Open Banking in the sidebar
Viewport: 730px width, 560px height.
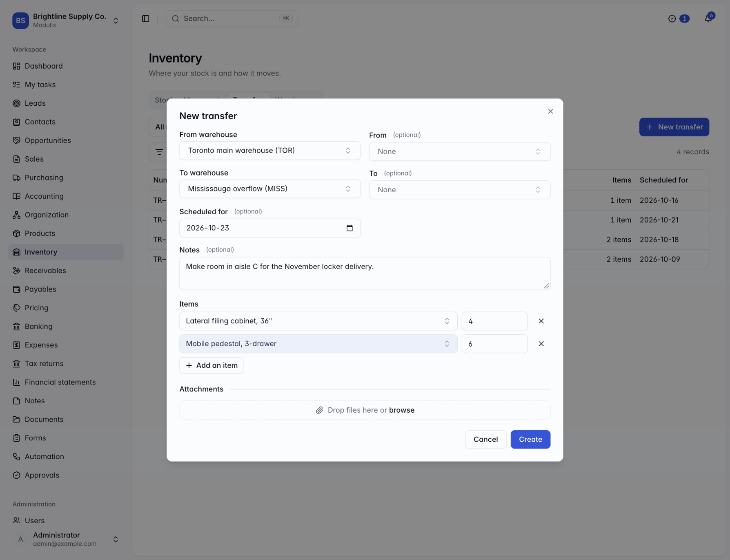tap(66, 326)
